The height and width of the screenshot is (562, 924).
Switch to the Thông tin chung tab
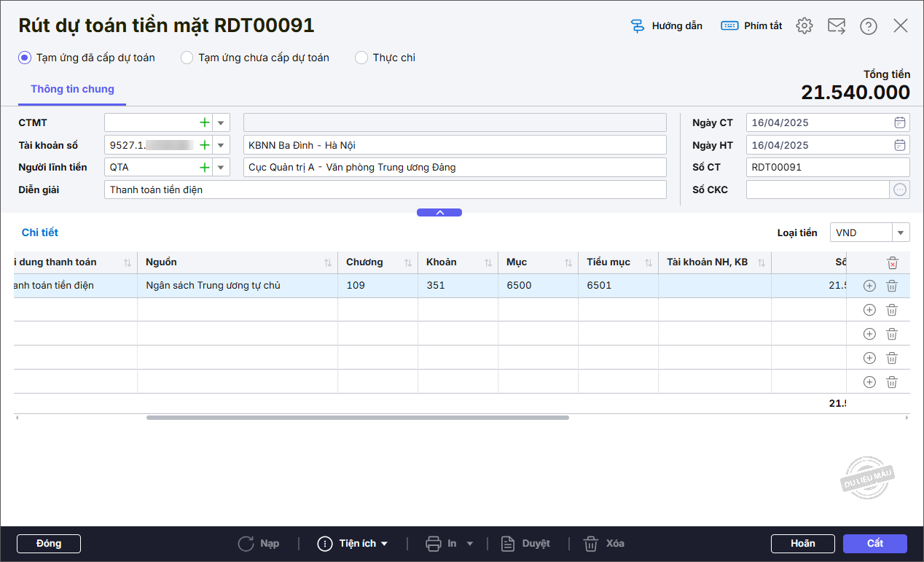(72, 89)
